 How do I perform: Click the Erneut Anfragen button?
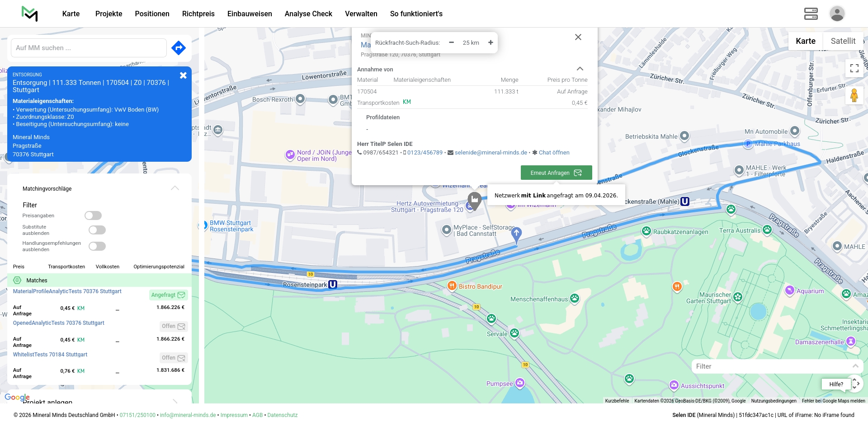[x=556, y=173]
